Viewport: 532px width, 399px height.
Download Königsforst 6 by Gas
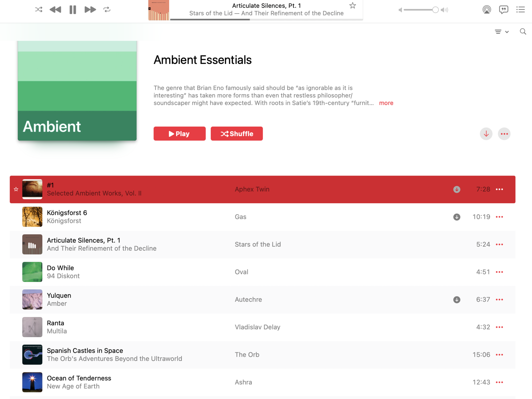click(457, 217)
